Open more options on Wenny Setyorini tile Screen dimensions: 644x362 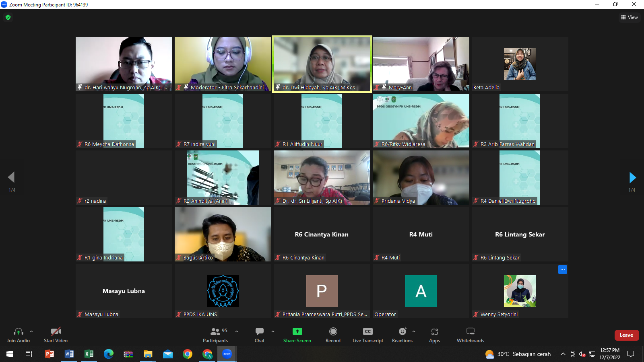pos(562,269)
